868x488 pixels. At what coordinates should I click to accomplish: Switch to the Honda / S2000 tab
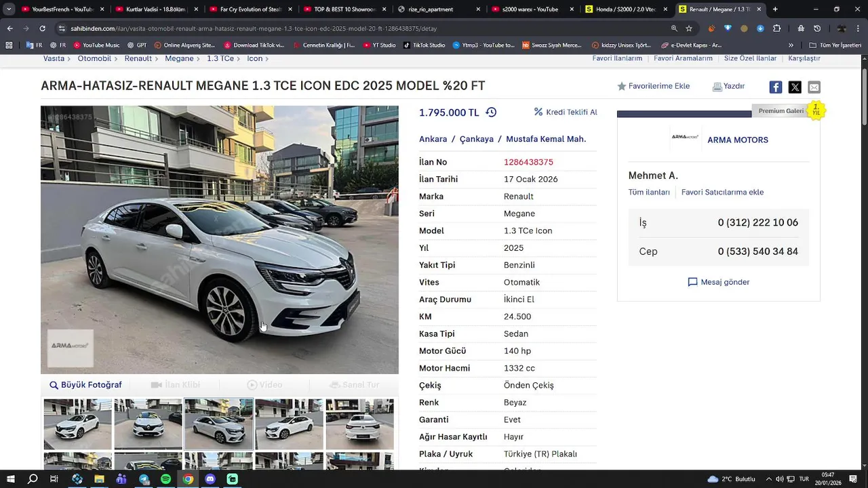pyautogui.click(x=626, y=9)
